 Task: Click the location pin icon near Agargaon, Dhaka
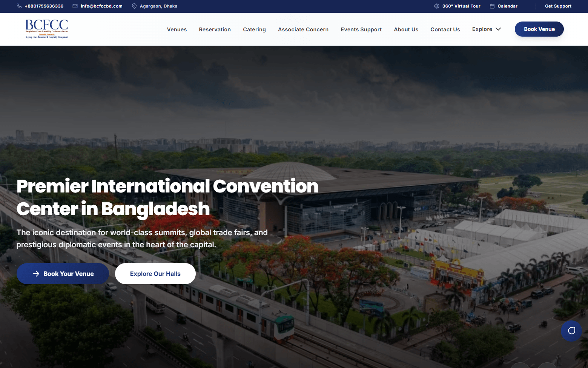click(x=134, y=6)
